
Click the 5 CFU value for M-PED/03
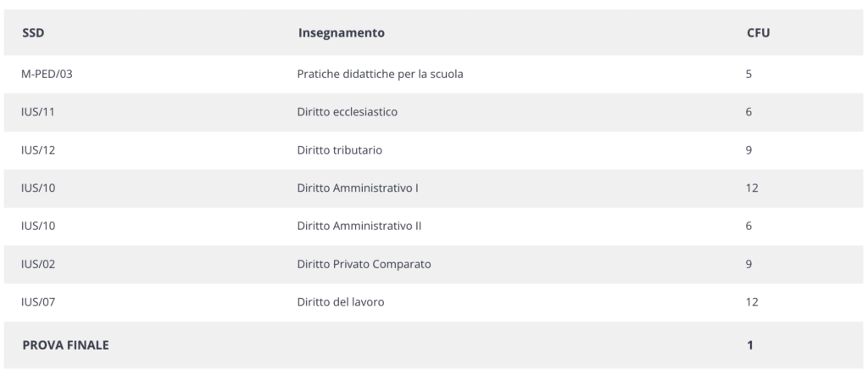[748, 74]
